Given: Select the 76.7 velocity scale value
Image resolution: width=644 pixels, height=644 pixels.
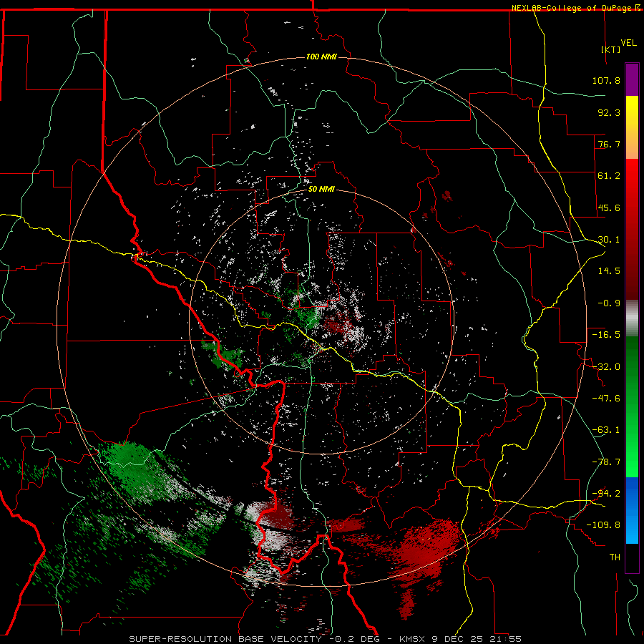Looking at the screenshot, I should [609, 144].
